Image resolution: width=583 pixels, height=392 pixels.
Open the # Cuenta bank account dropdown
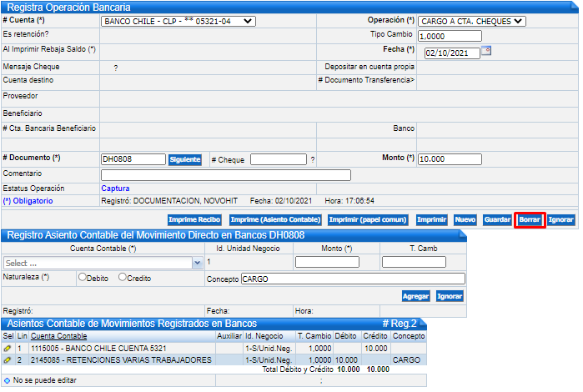tap(178, 21)
